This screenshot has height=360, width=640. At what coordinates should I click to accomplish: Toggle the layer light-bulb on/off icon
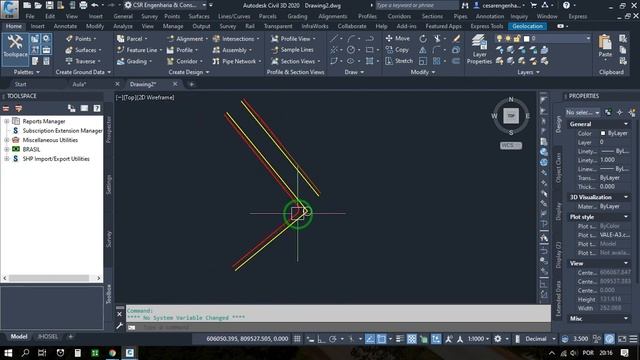(499, 38)
